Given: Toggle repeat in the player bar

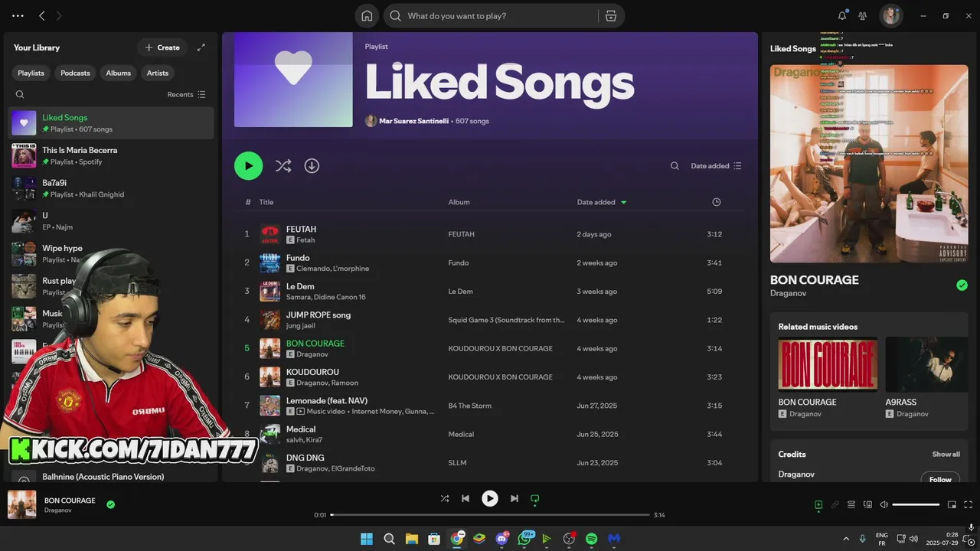Looking at the screenshot, I should pyautogui.click(x=535, y=498).
